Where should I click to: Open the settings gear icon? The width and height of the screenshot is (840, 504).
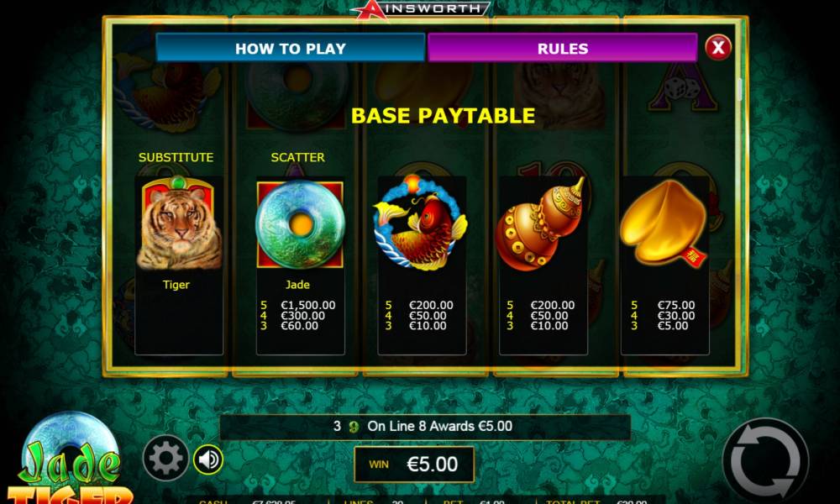(165, 458)
